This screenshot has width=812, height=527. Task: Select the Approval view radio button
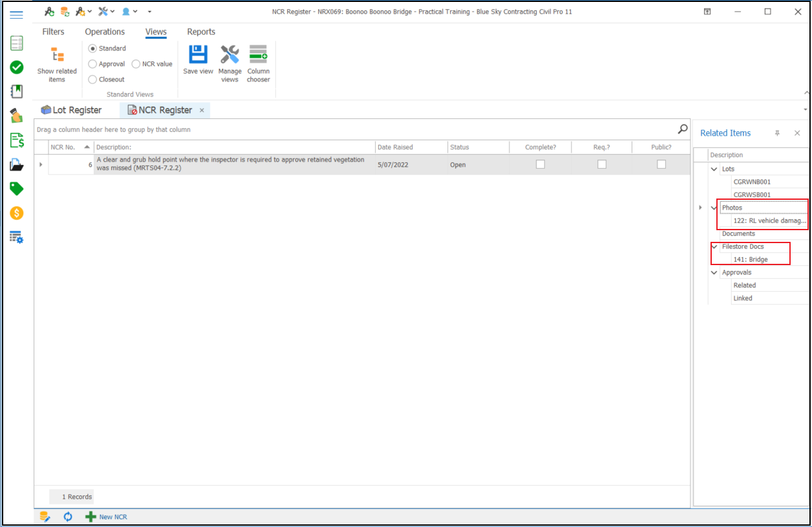point(93,64)
